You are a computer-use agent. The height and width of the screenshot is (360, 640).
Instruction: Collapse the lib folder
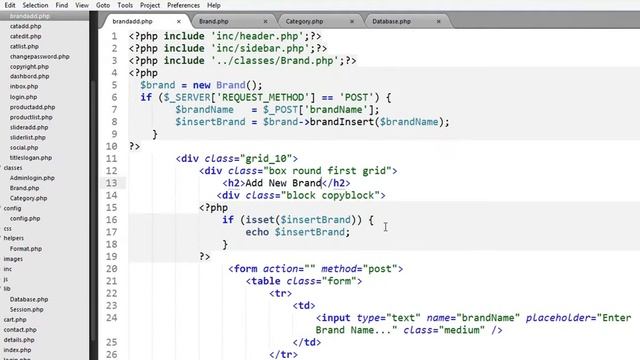coord(7,289)
